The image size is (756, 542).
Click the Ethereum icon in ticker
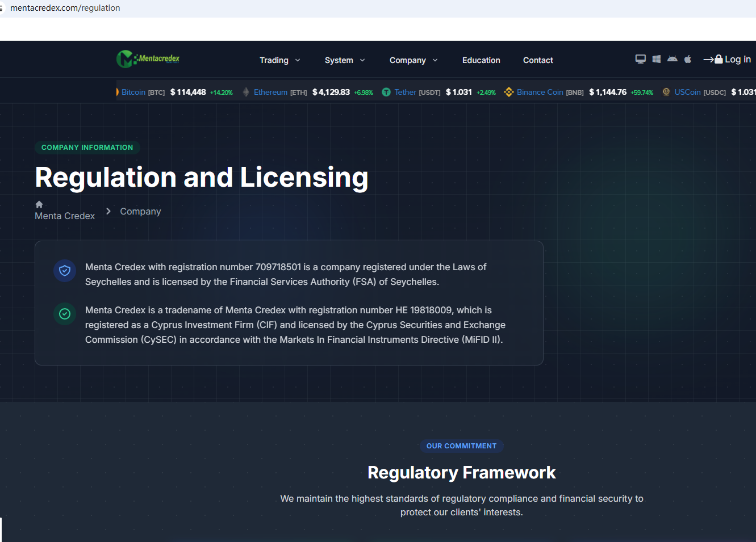point(246,92)
